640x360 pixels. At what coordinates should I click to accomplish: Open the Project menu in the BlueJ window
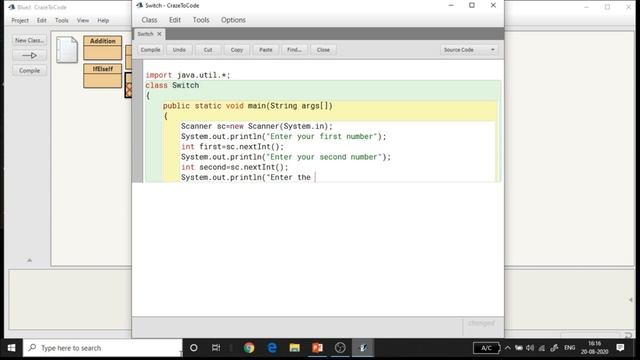pos(20,20)
